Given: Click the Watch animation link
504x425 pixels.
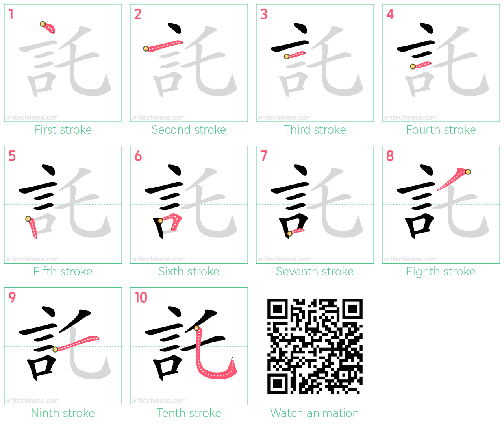Looking at the screenshot, I should (x=315, y=413).
